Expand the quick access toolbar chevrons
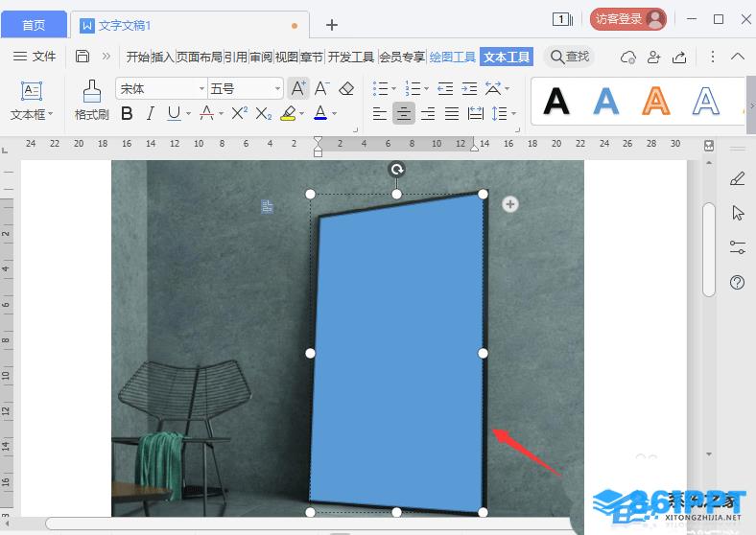756x535 pixels. pyautogui.click(x=106, y=57)
